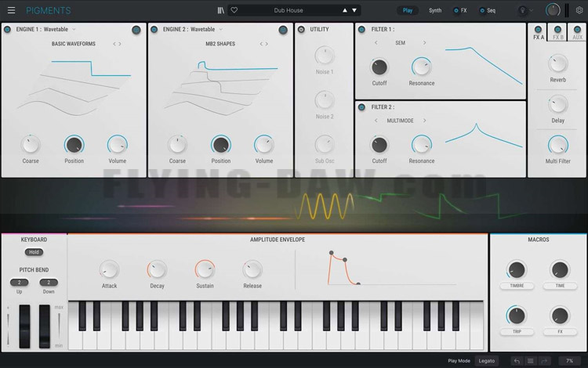The height and width of the screenshot is (368, 588).
Task: Select the FX B tab
Action: [558, 37]
